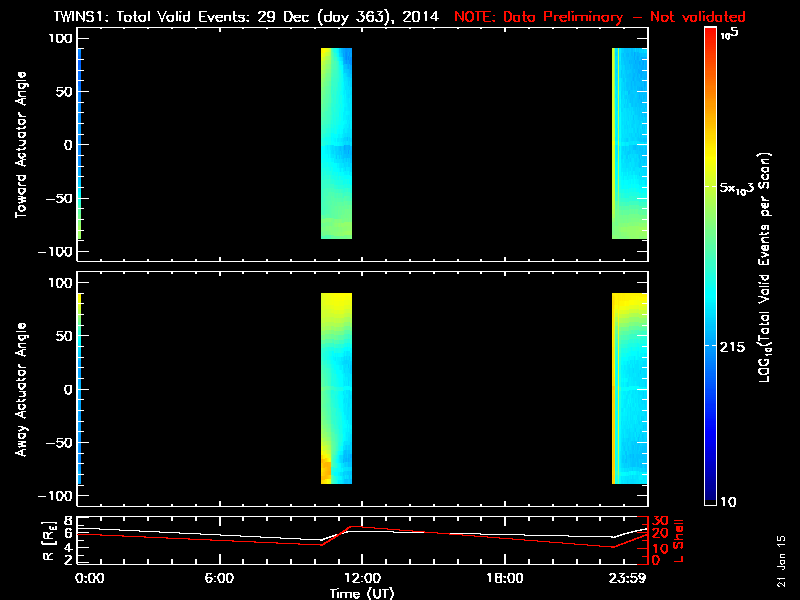Click the red 'L Shell' axis label
The height and width of the screenshot is (600, 800).
pyautogui.click(x=681, y=540)
